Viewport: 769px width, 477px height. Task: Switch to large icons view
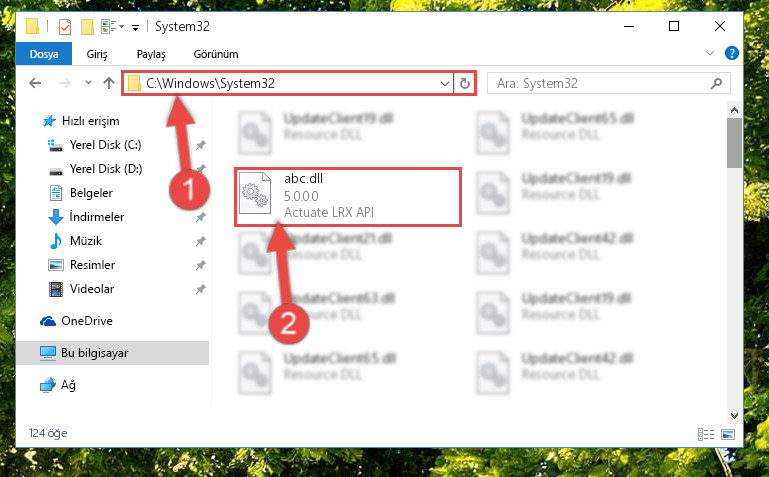click(728, 434)
